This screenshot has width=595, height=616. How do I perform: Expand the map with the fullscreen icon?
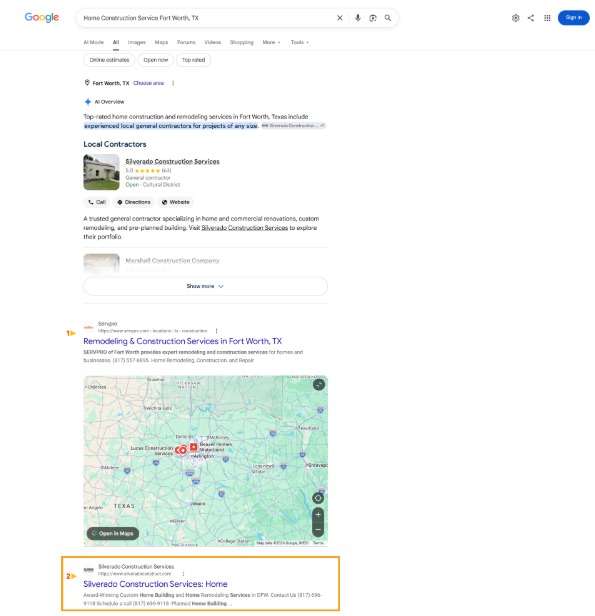pyautogui.click(x=319, y=385)
